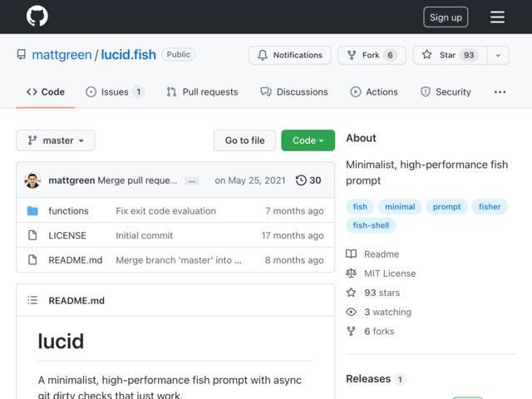Click the 17 months ago timestamp
The width and height of the screenshot is (532, 399).
(x=293, y=235)
